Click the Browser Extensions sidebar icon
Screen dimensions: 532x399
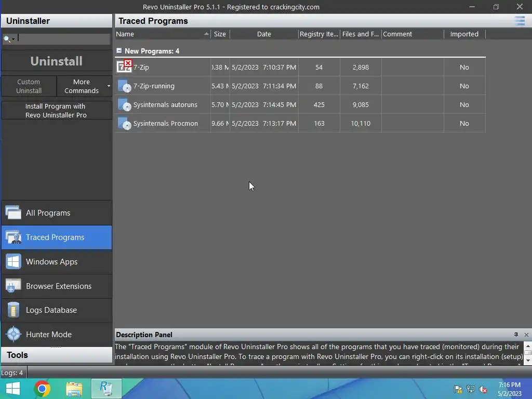pos(13,286)
